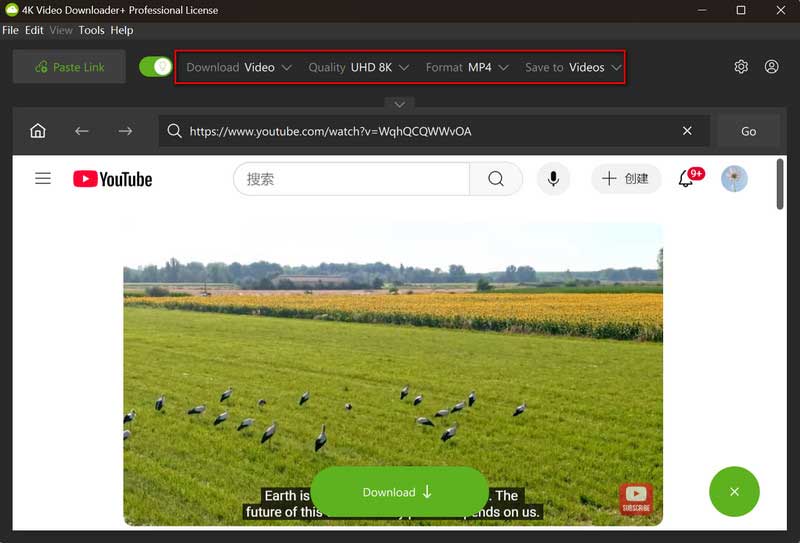Open the Edit menu
The height and width of the screenshot is (543, 800).
[34, 30]
